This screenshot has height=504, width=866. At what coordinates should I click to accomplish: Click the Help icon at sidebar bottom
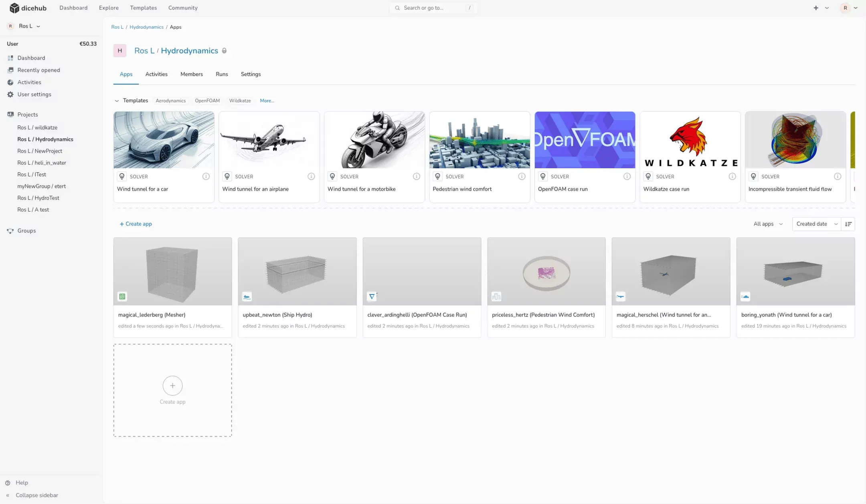8,483
